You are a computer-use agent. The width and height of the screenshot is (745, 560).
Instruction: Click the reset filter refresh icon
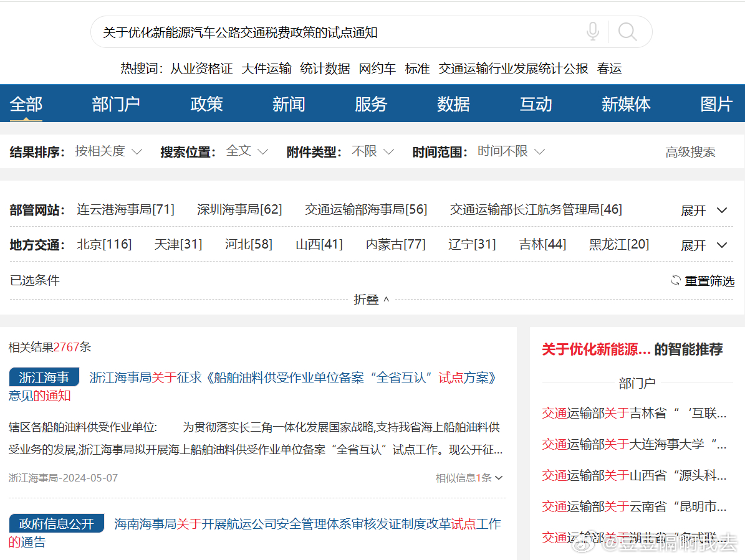tap(675, 280)
